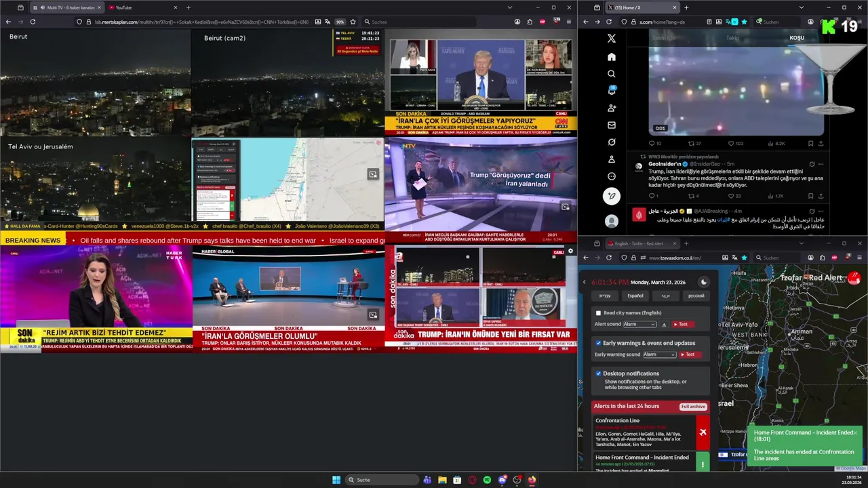The width and height of the screenshot is (868, 488).
Task: Open X follow-people icon in sidebar
Action: 612,108
